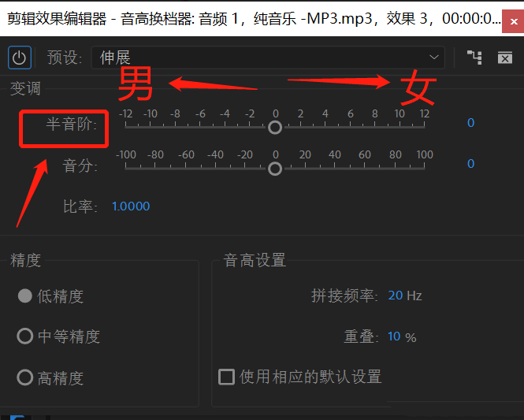
Task: Click the 变调 section heading
Action: click(25, 88)
